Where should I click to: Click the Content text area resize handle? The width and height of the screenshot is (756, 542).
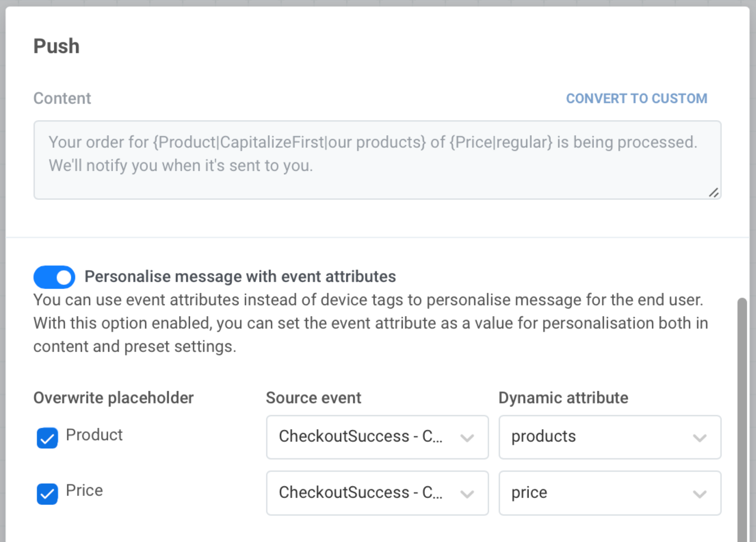(x=713, y=193)
